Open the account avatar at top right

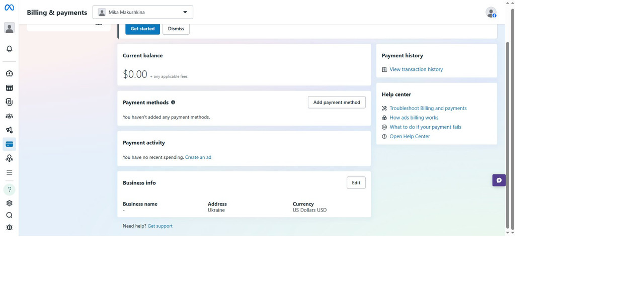[x=491, y=13]
